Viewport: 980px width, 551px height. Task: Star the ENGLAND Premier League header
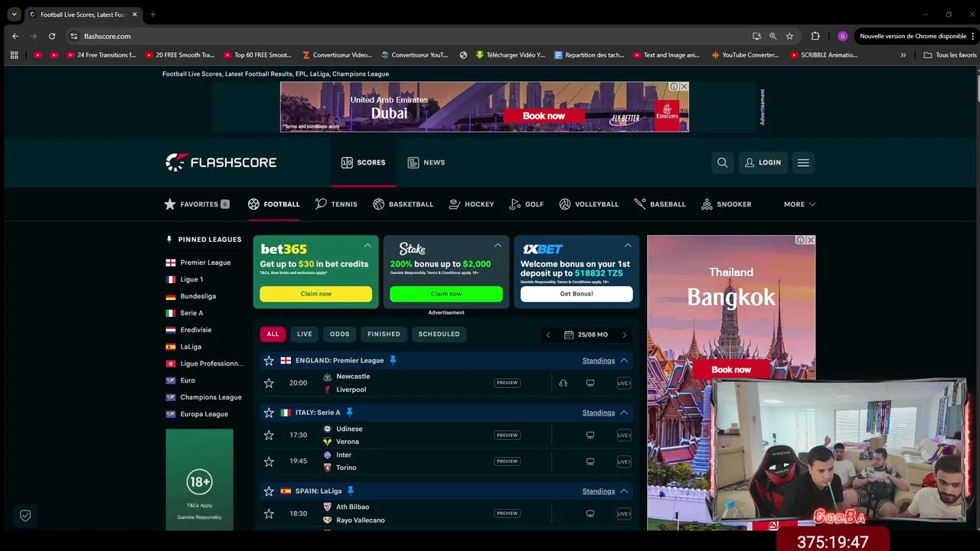pyautogui.click(x=269, y=360)
